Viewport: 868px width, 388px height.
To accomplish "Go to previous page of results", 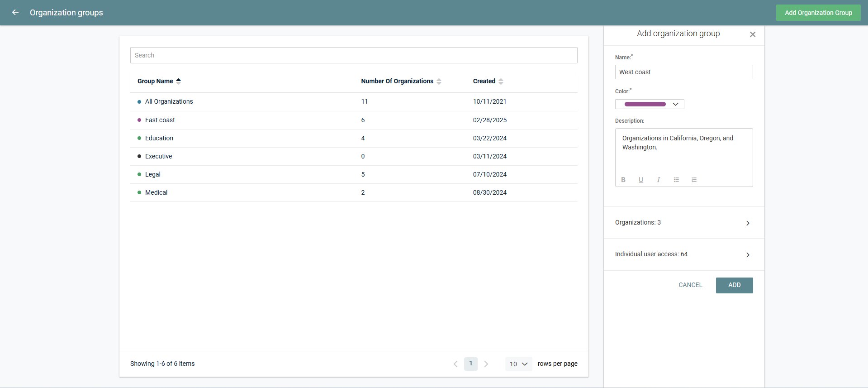I will (x=455, y=364).
